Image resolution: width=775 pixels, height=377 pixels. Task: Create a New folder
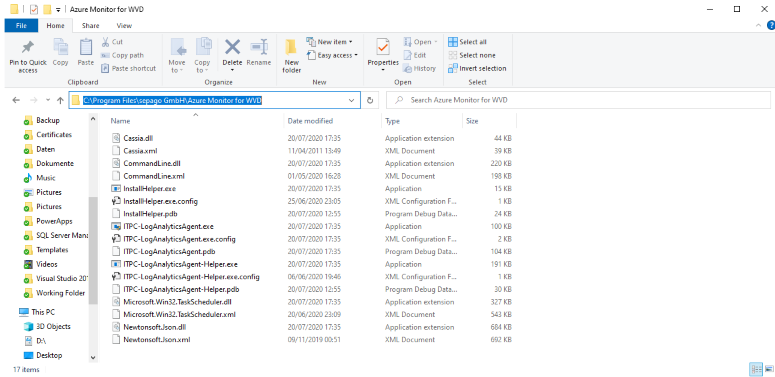[x=292, y=55]
